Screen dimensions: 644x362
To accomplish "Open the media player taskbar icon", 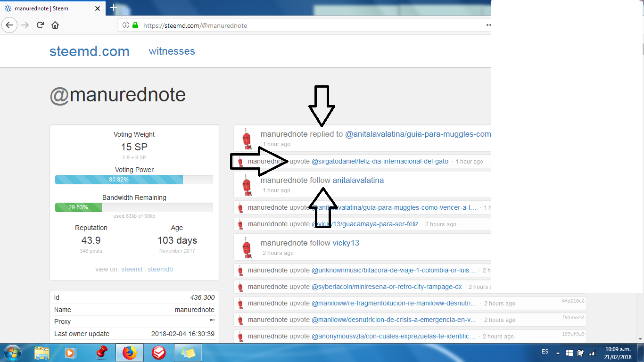I will click(70, 353).
